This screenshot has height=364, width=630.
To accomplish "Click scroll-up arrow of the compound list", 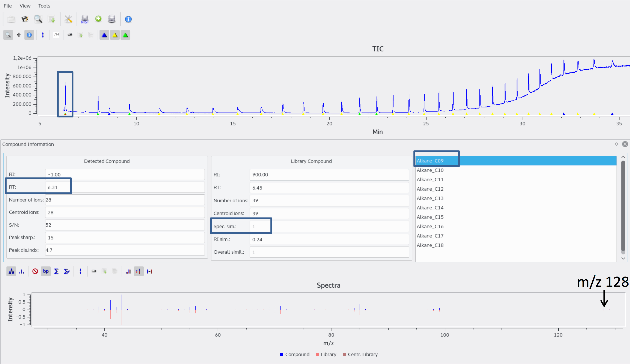I will [x=623, y=157].
